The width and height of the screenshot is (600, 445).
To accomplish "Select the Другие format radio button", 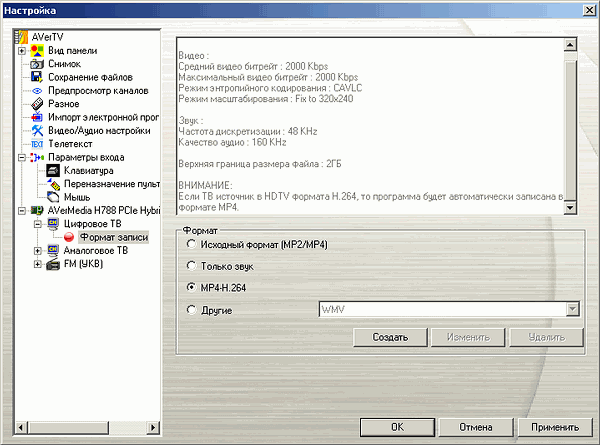I will click(191, 310).
